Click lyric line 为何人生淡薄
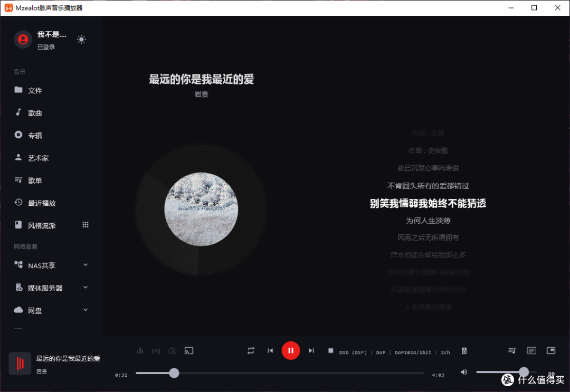The image size is (570, 392). pyautogui.click(x=428, y=221)
